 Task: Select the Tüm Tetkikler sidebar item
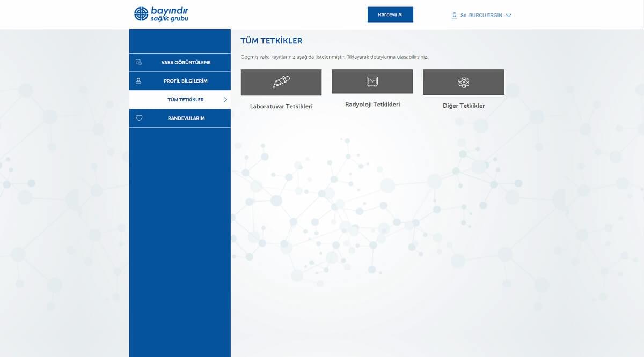point(185,100)
